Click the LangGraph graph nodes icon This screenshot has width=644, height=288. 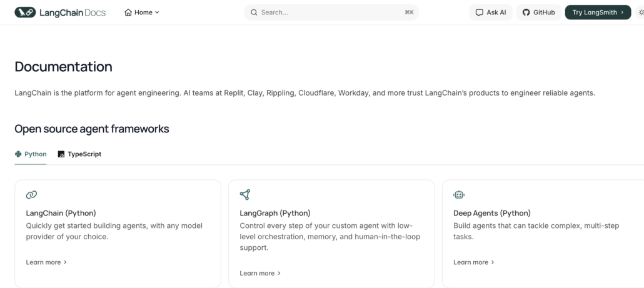(245, 195)
